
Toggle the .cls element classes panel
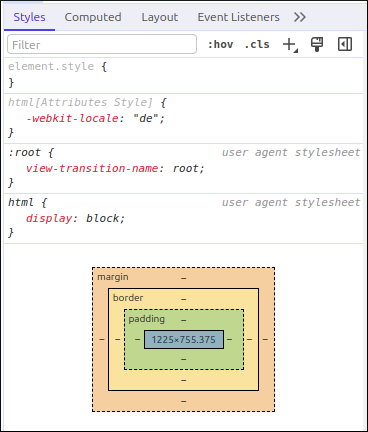[x=257, y=44]
